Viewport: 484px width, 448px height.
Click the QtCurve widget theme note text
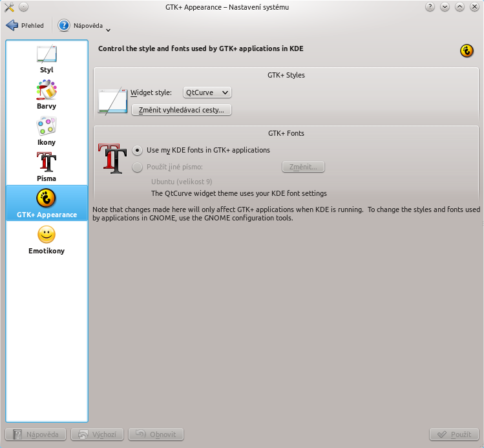tap(239, 193)
